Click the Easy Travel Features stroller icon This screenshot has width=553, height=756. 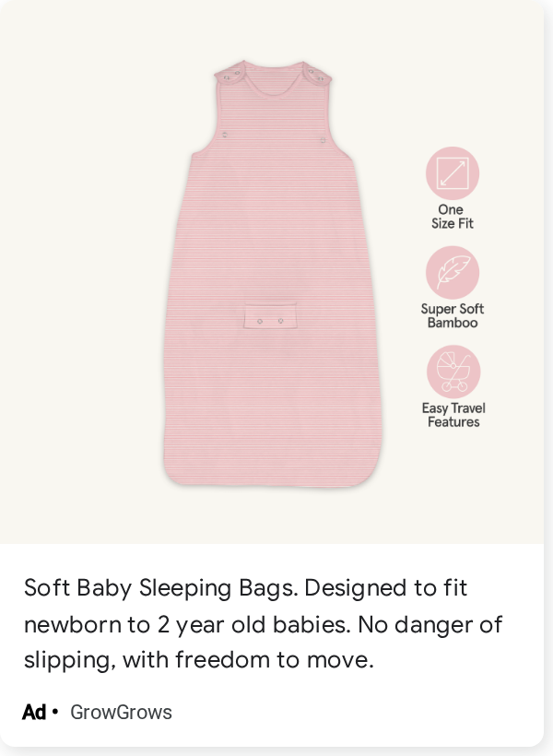coord(453,372)
